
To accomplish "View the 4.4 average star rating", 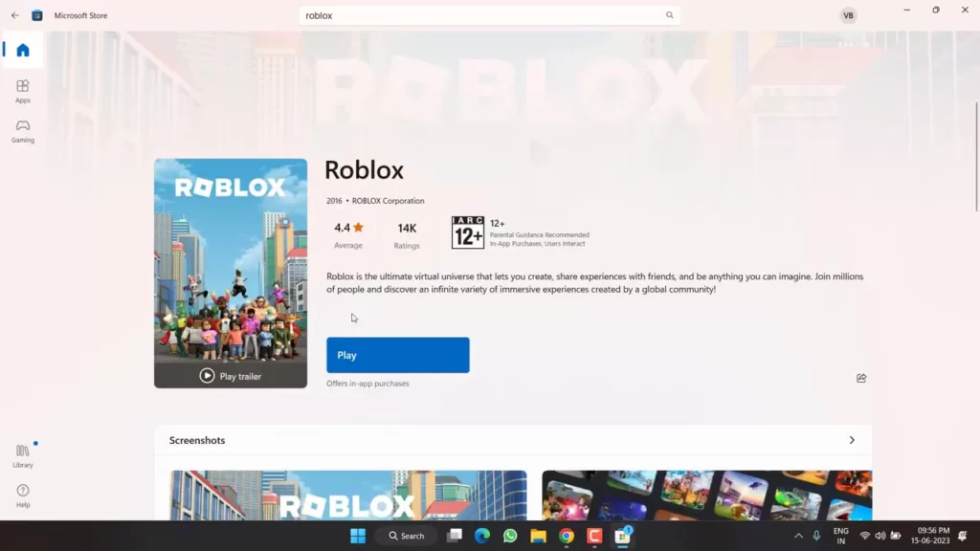I will (x=348, y=234).
